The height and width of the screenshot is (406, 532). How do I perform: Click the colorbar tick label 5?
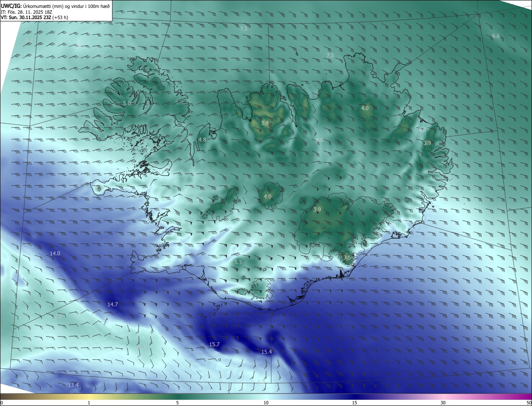(177, 403)
